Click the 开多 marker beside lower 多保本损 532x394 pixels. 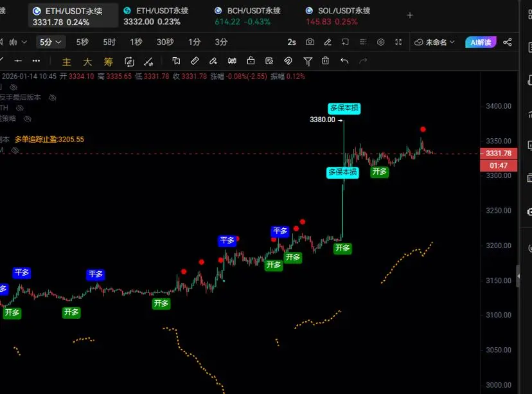(x=379, y=172)
